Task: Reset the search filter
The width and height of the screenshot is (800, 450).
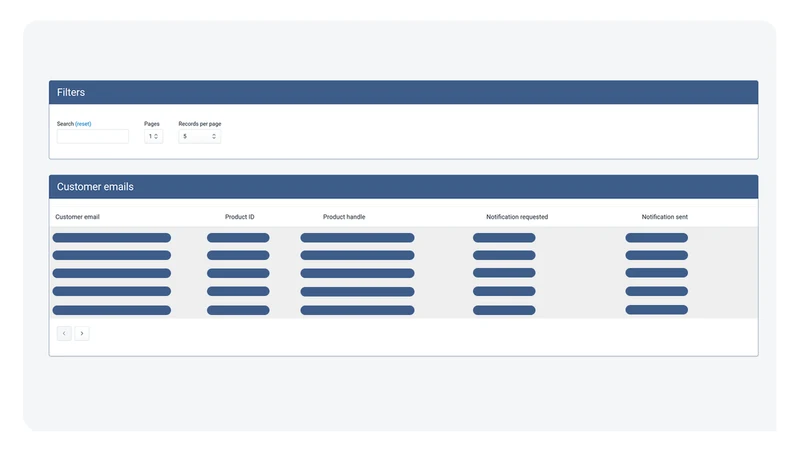Action: pyautogui.click(x=83, y=124)
